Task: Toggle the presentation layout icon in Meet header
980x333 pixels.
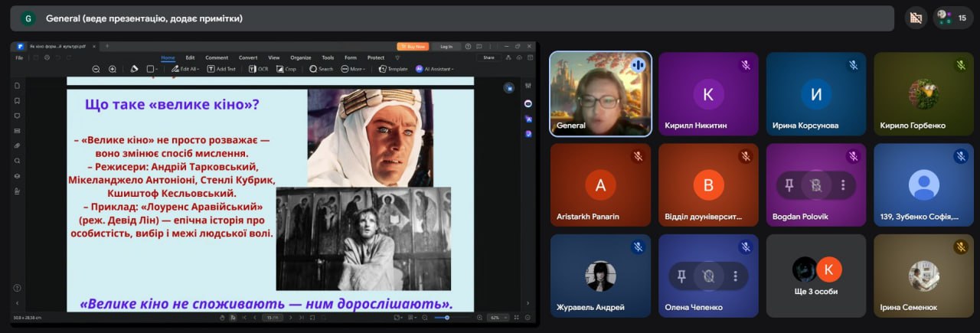Action: [915, 18]
